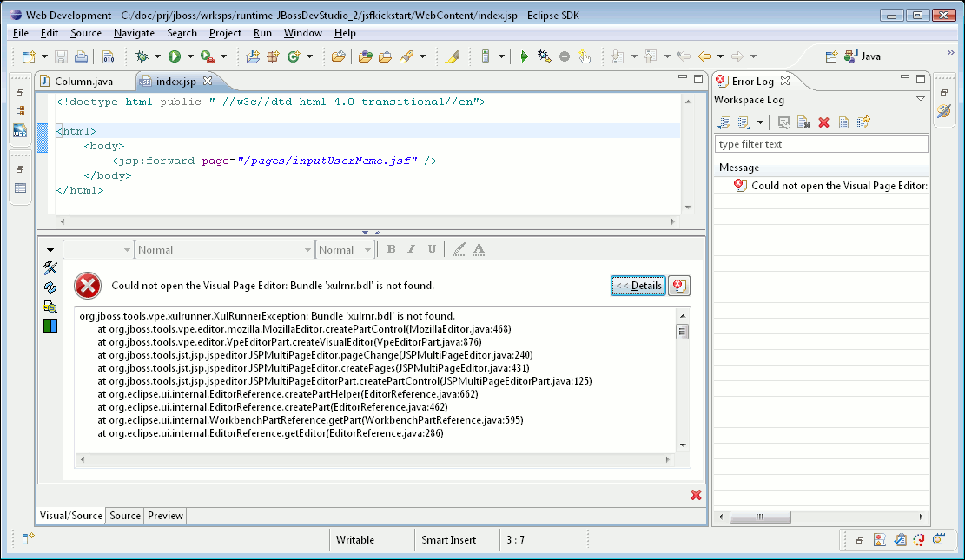Screen dimensions: 965x560
Task: Open the Debug dropdown arrow
Action: click(157, 56)
